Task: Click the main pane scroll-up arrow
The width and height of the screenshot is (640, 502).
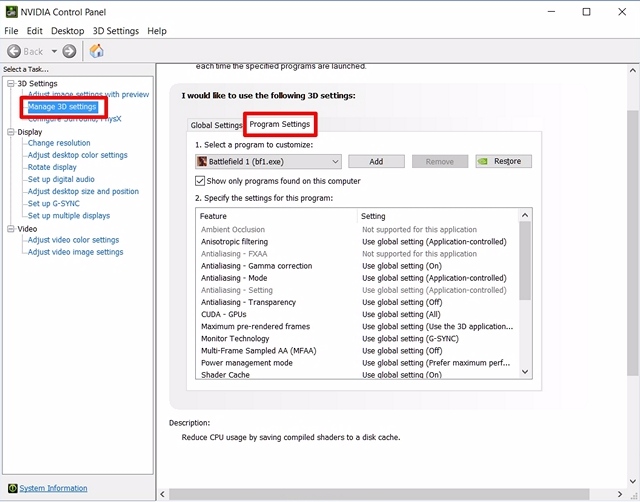Action: point(633,70)
